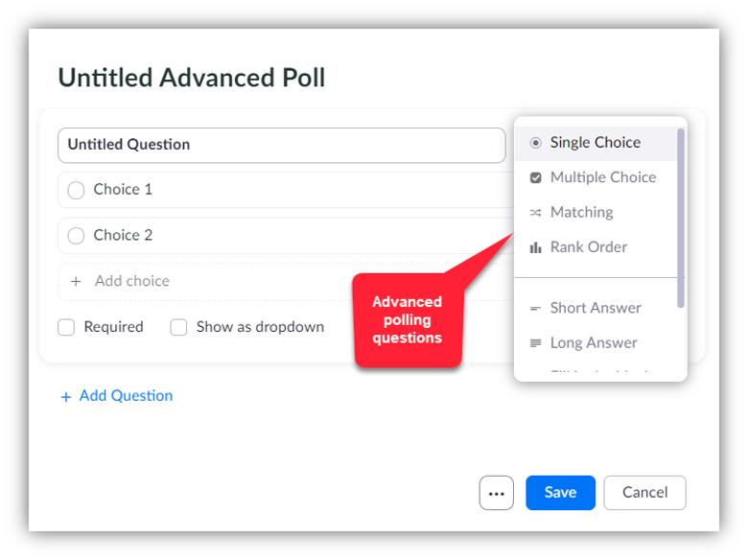Click the Matching shuffle icon

click(535, 213)
